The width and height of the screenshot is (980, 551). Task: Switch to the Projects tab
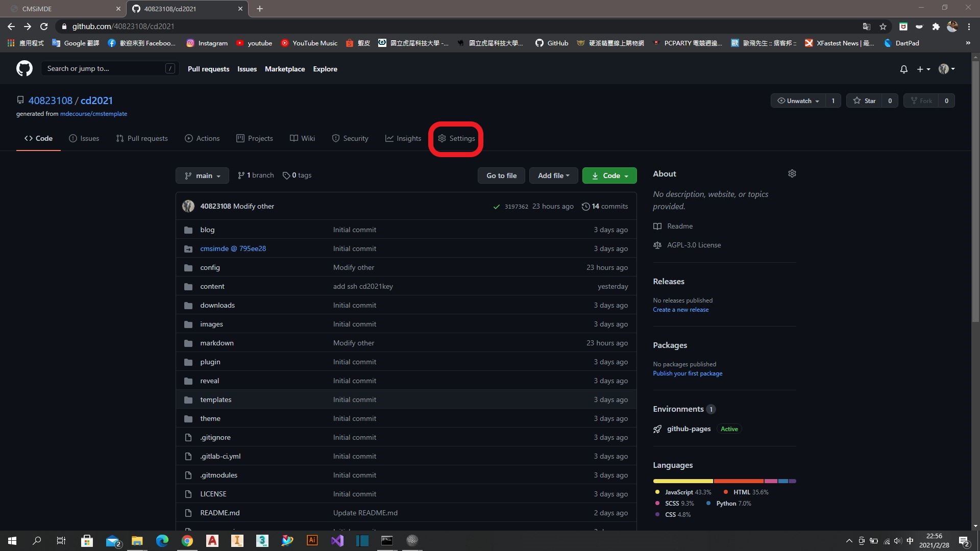coord(255,138)
